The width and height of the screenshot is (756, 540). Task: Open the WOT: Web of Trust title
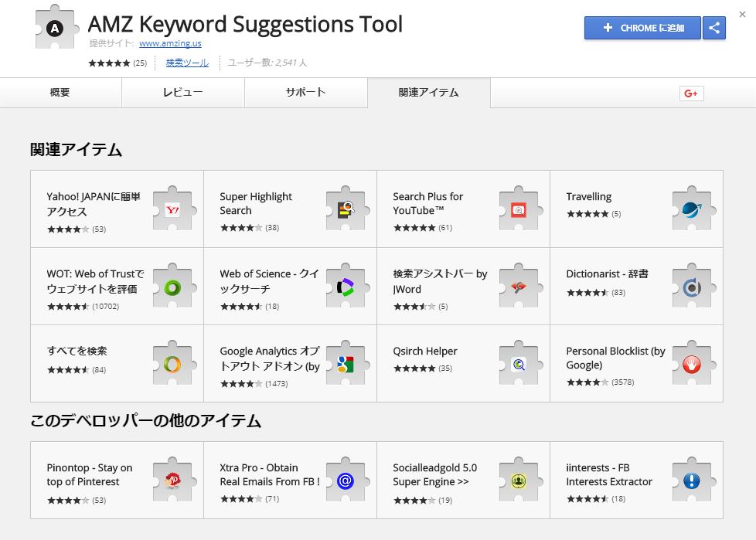click(x=95, y=281)
